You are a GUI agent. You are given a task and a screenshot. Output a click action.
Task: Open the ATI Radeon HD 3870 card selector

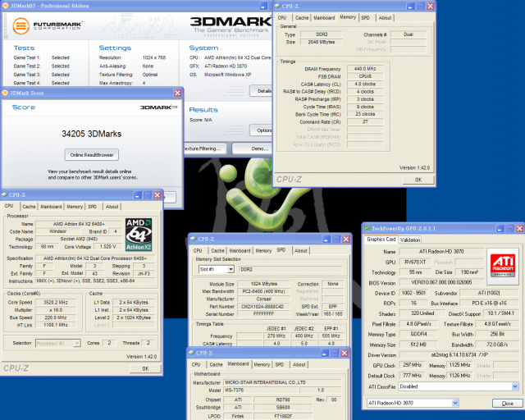pyautogui.click(x=455, y=403)
